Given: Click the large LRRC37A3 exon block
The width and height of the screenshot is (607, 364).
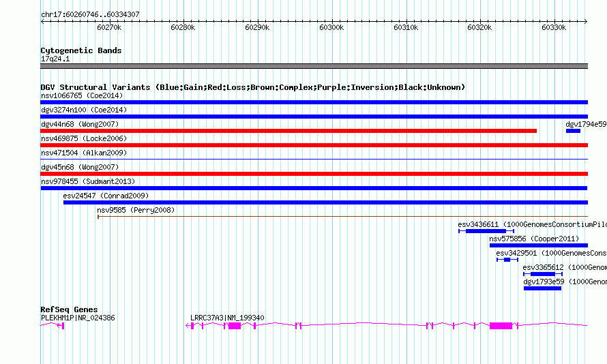Looking at the screenshot, I should (x=501, y=326).
